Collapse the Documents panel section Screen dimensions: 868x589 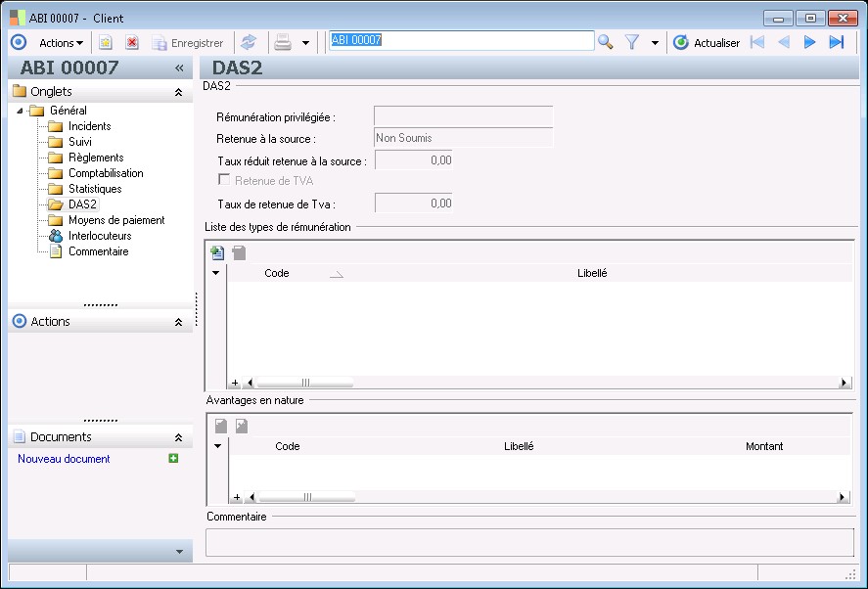click(x=178, y=437)
